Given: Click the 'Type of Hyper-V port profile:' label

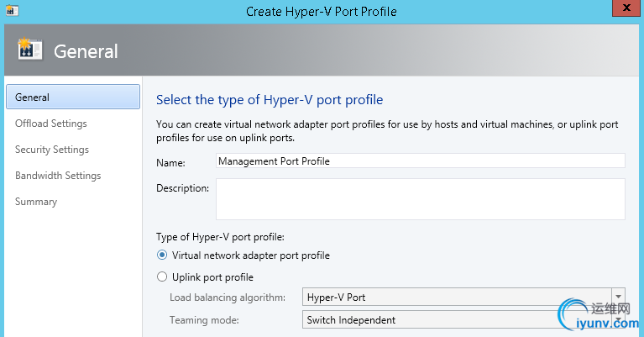Looking at the screenshot, I should 220,237.
